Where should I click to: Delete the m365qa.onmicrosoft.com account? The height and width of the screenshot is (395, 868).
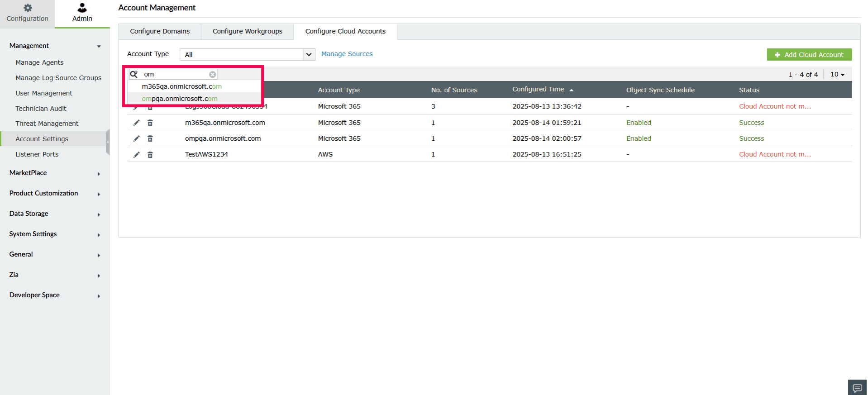pos(150,123)
